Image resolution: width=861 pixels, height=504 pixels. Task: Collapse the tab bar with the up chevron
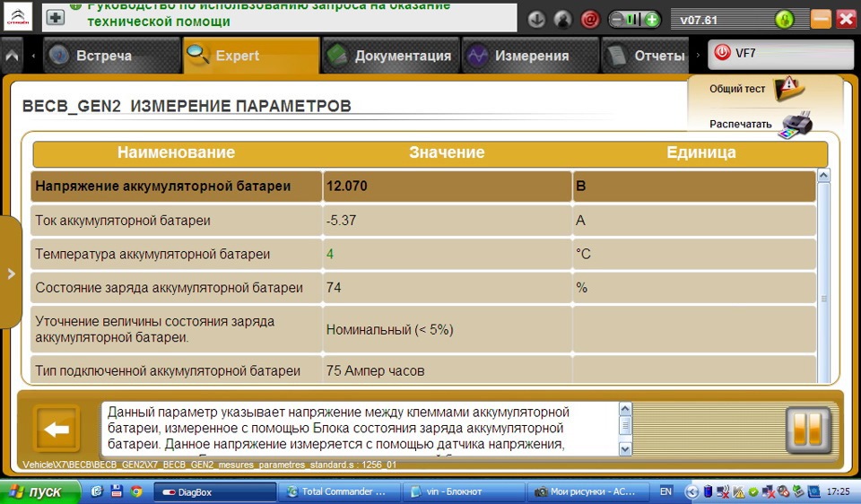(x=12, y=56)
